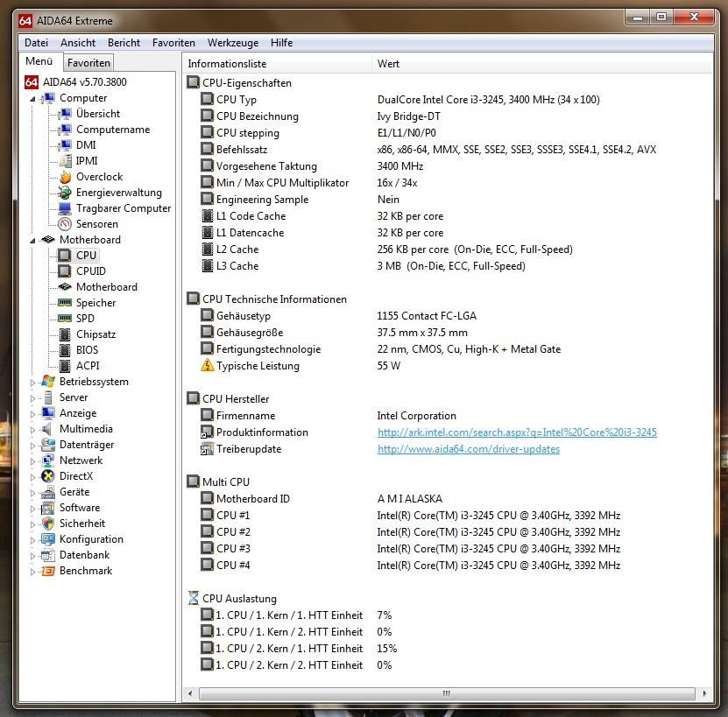Expand the Betriebssystem node
The width and height of the screenshot is (728, 717).
pyautogui.click(x=32, y=383)
